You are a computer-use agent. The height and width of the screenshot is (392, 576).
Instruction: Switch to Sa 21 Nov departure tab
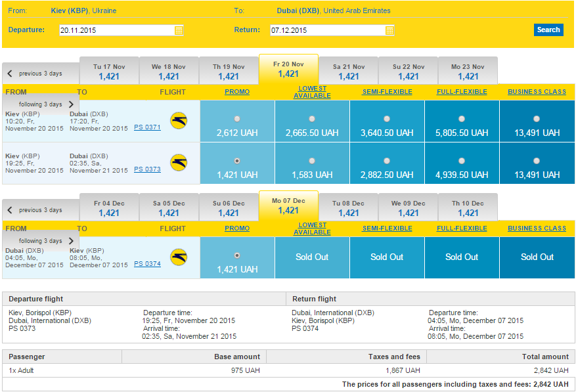coord(349,72)
